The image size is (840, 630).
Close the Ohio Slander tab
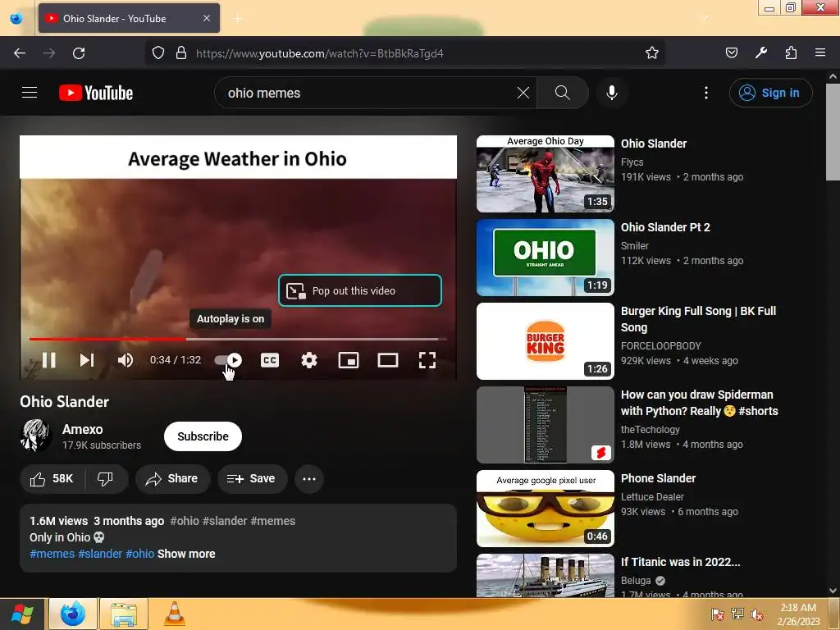point(207,18)
